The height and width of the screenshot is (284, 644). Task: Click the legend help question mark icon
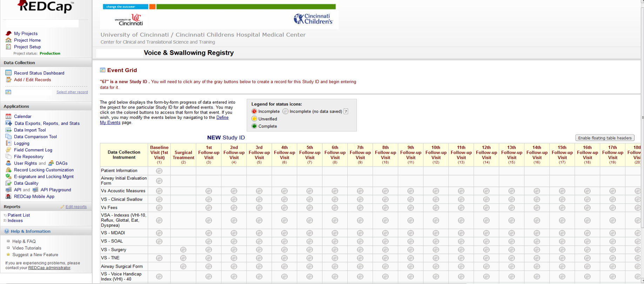click(x=346, y=111)
